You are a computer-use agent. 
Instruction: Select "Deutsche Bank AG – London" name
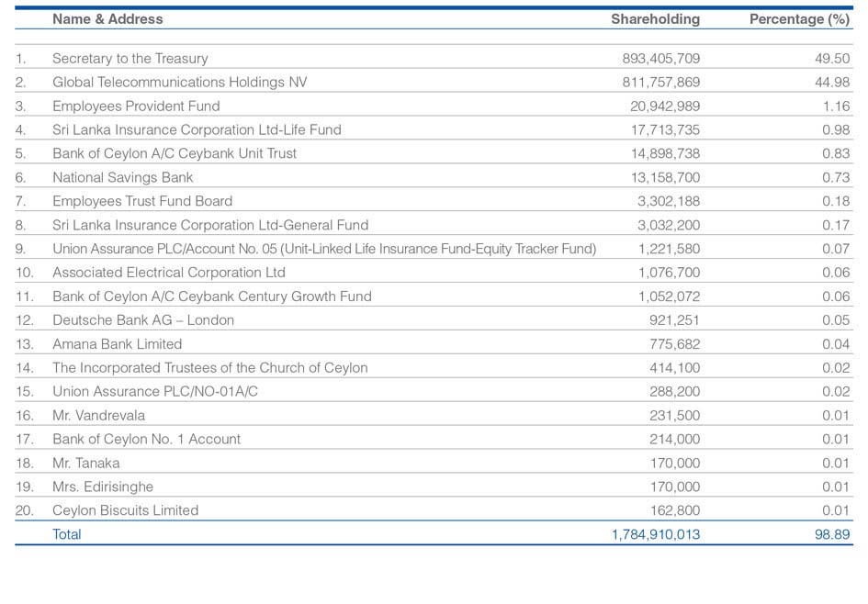[x=143, y=320]
